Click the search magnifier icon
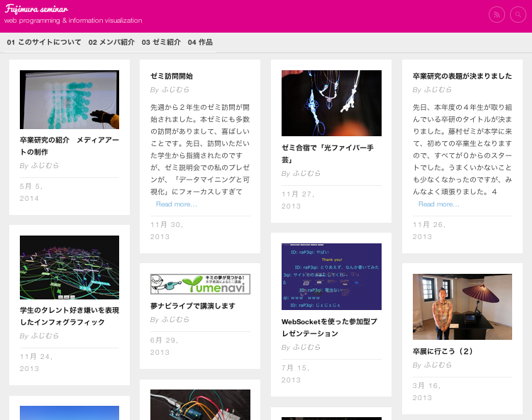The image size is (532, 420). pos(518,15)
